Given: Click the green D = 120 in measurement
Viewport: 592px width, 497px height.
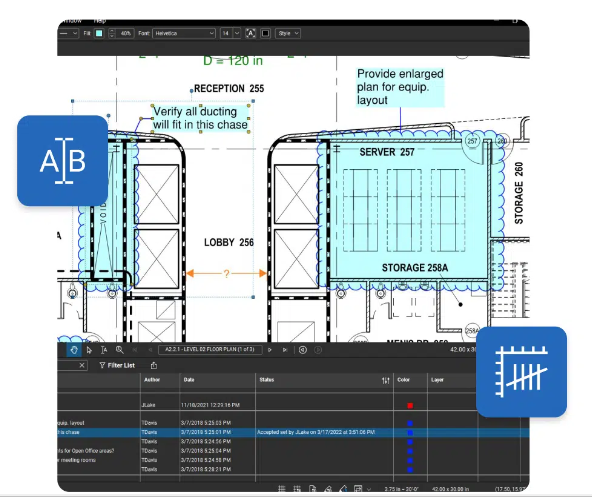Looking at the screenshot, I should pyautogui.click(x=233, y=60).
